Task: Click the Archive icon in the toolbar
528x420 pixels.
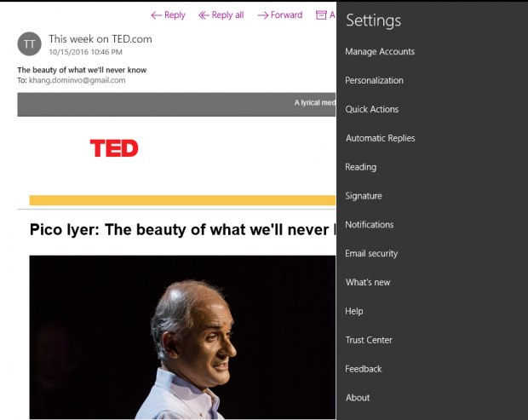Action: pos(321,15)
